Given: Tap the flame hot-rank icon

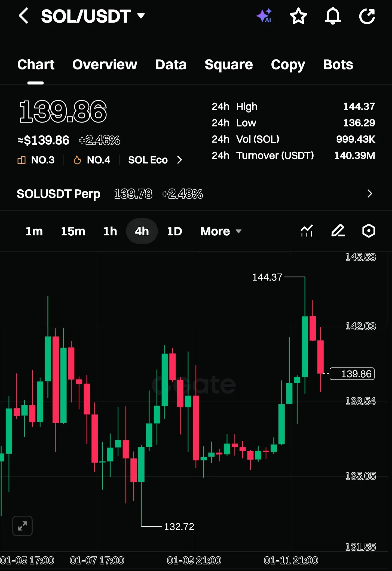Looking at the screenshot, I should [77, 160].
